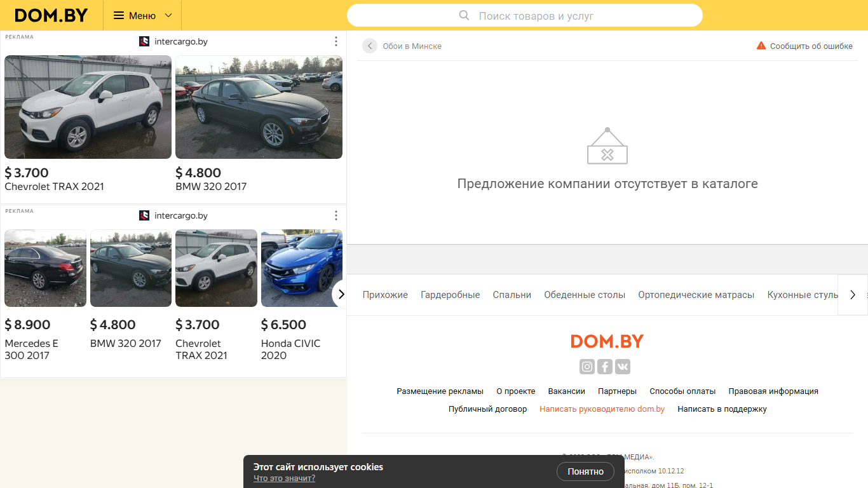
Task: Open the Что это значит? cookie link
Action: click(284, 478)
